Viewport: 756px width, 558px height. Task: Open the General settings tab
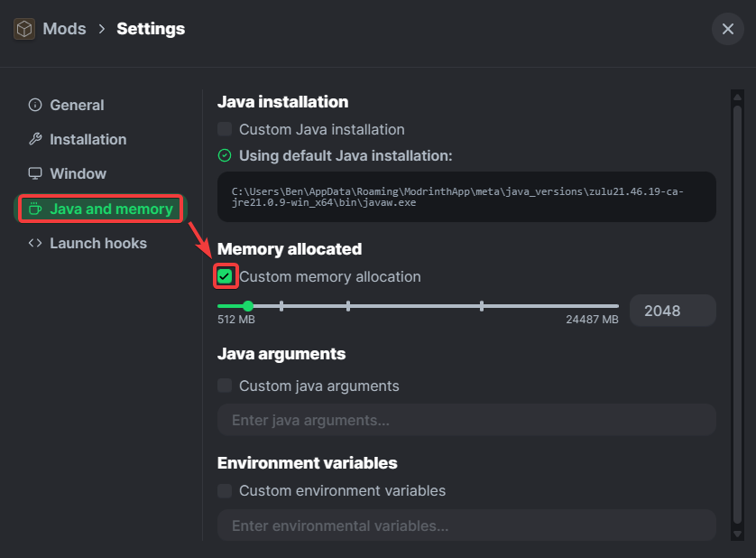click(77, 105)
